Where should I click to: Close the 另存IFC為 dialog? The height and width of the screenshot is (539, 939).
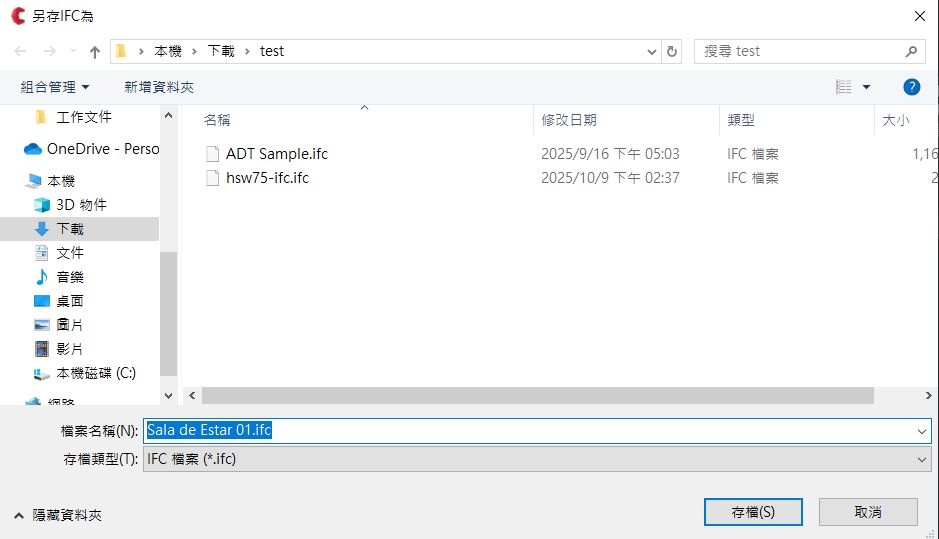coord(920,16)
